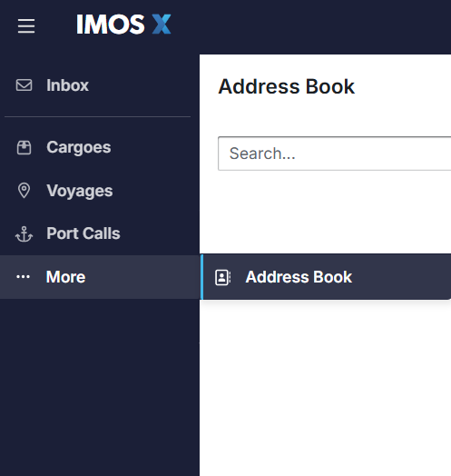Click the Inbox envelope icon

point(24,85)
